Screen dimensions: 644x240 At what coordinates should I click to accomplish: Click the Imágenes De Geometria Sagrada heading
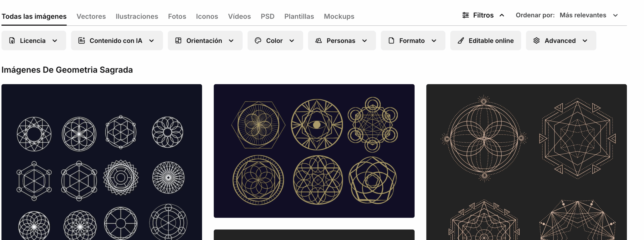click(x=67, y=70)
